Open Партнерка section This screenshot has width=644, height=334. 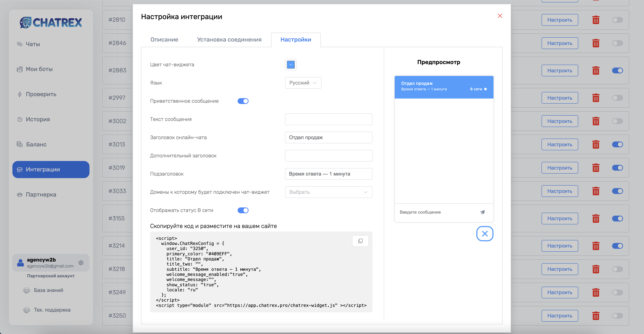coord(51,195)
